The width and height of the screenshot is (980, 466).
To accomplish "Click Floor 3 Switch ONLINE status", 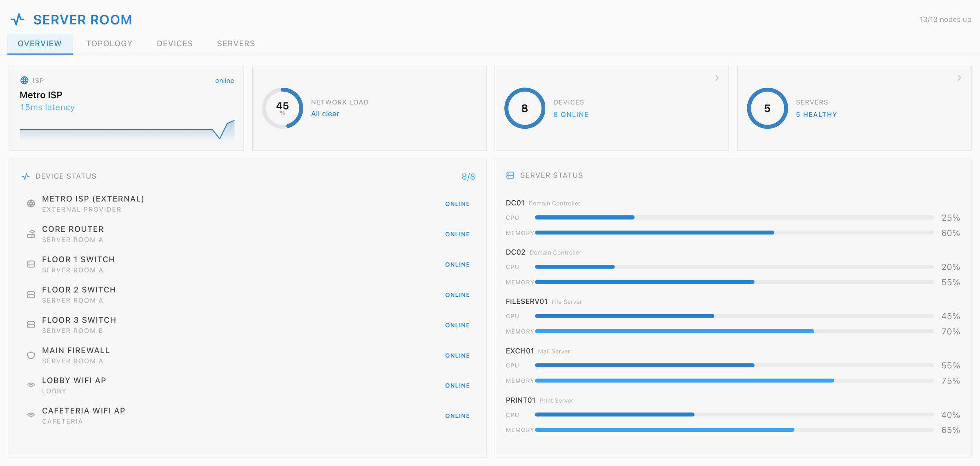I will point(457,325).
